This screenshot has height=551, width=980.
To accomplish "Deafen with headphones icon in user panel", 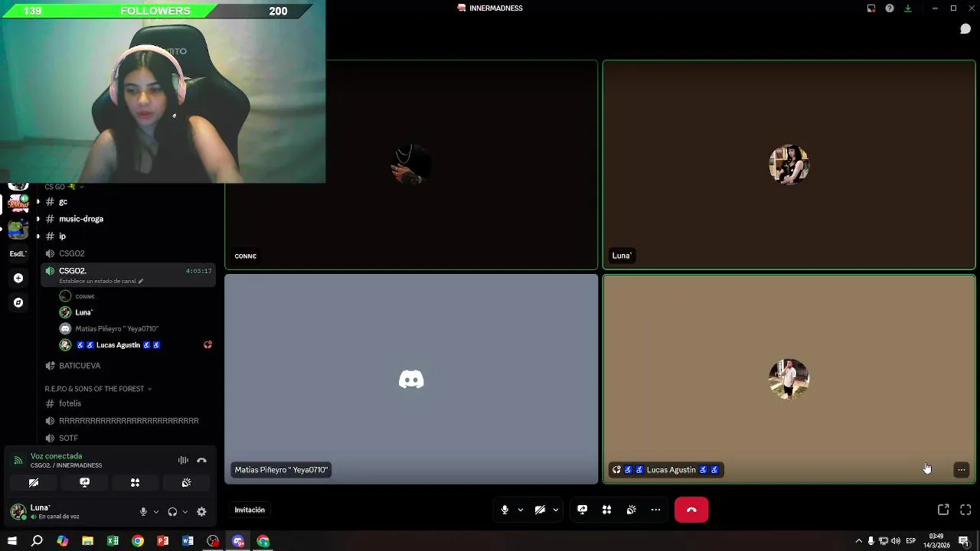I will point(172,512).
